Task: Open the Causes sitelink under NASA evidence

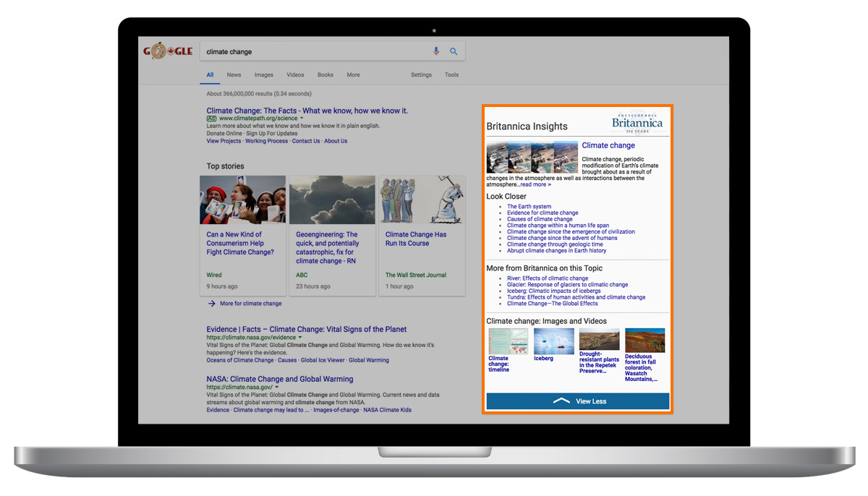Action: [x=287, y=360]
